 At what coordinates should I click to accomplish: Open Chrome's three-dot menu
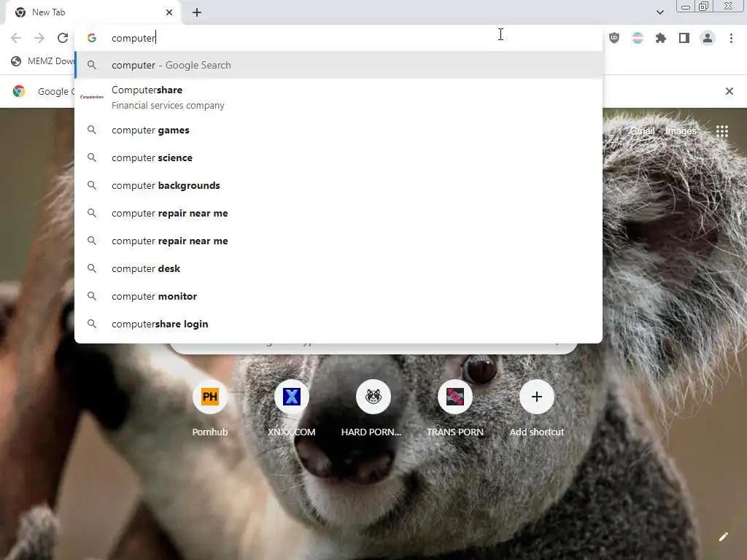pyautogui.click(x=731, y=38)
